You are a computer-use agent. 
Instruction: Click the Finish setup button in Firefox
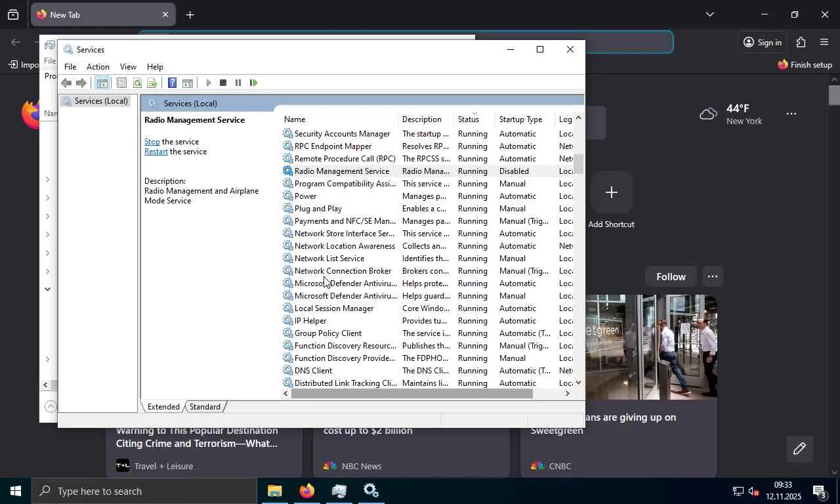[x=805, y=64]
